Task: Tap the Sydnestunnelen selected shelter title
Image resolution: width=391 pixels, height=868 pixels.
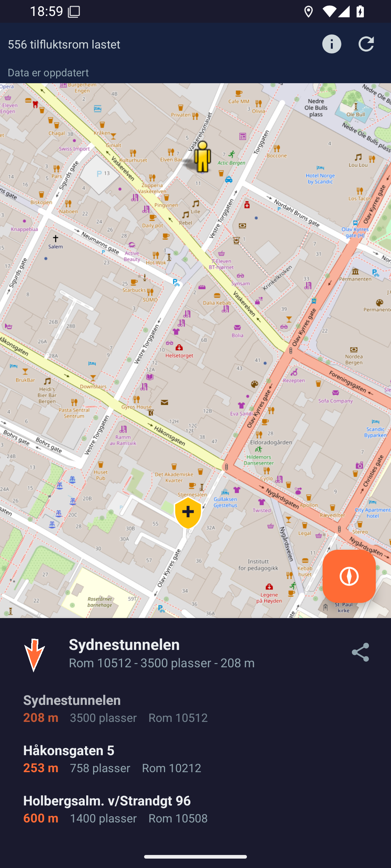Action: point(124,644)
